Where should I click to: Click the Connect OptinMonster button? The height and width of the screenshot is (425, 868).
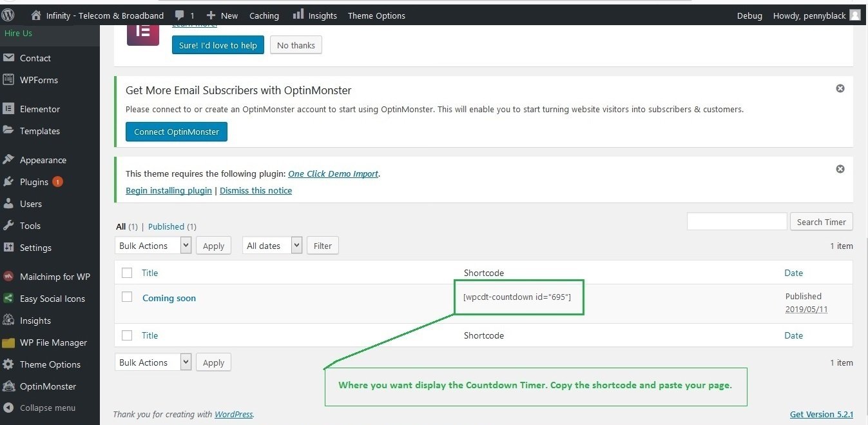[177, 132]
